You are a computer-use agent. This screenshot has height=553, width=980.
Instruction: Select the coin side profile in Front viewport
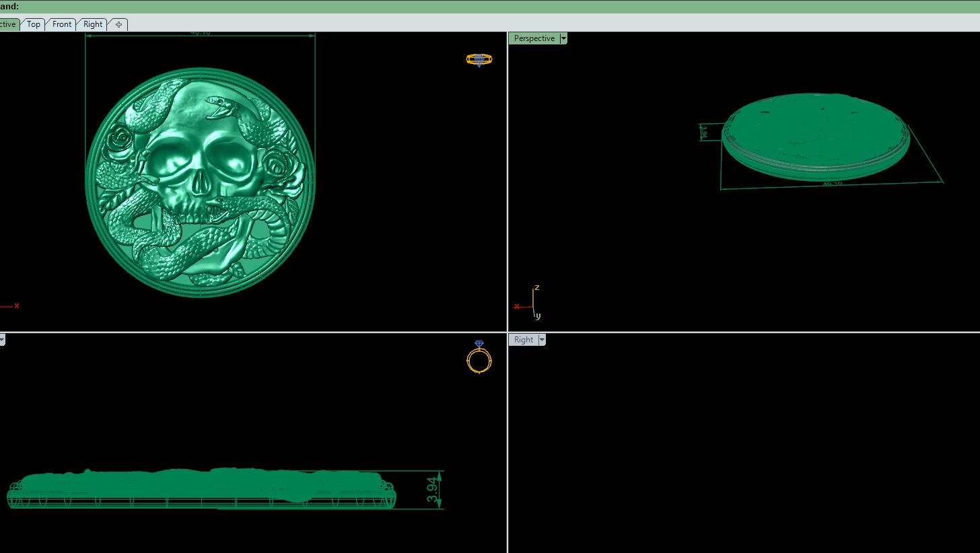point(201,489)
